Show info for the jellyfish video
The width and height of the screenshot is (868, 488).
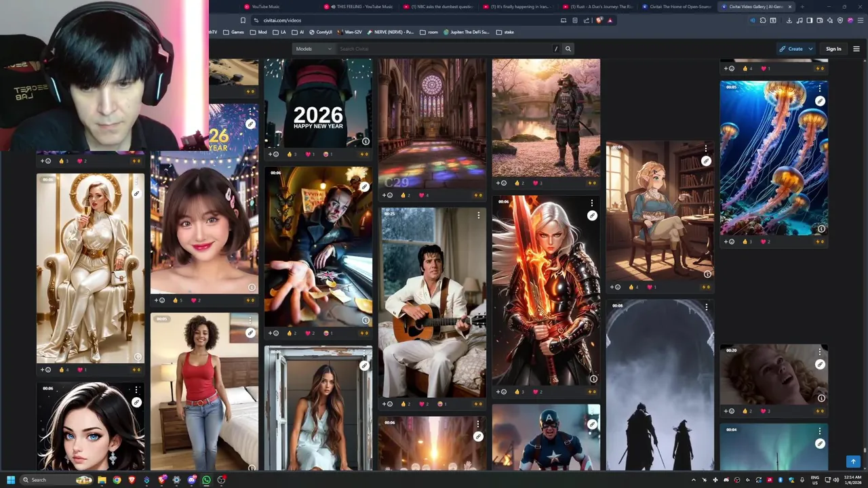point(821,229)
